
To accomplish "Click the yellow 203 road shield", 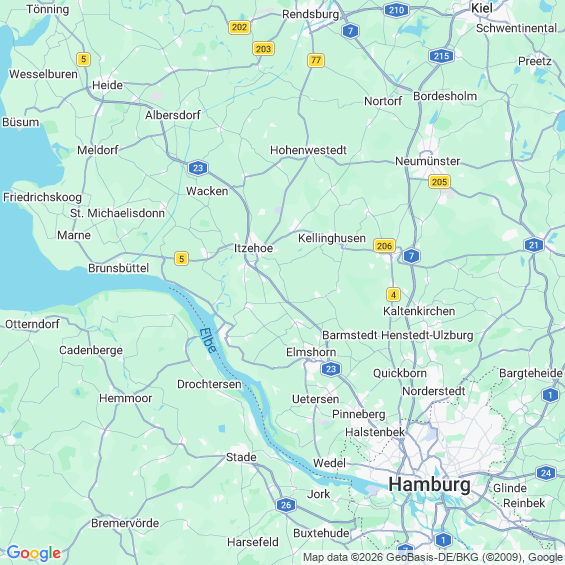I will pyautogui.click(x=263, y=49).
